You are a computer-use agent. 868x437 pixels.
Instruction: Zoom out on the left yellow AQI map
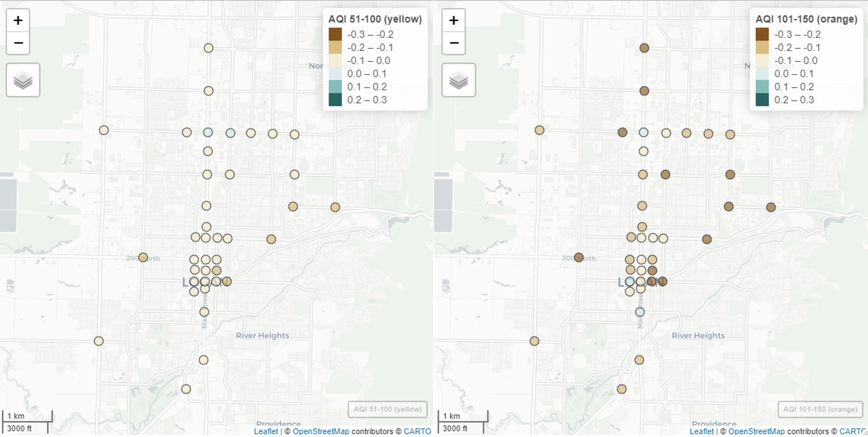[18, 43]
